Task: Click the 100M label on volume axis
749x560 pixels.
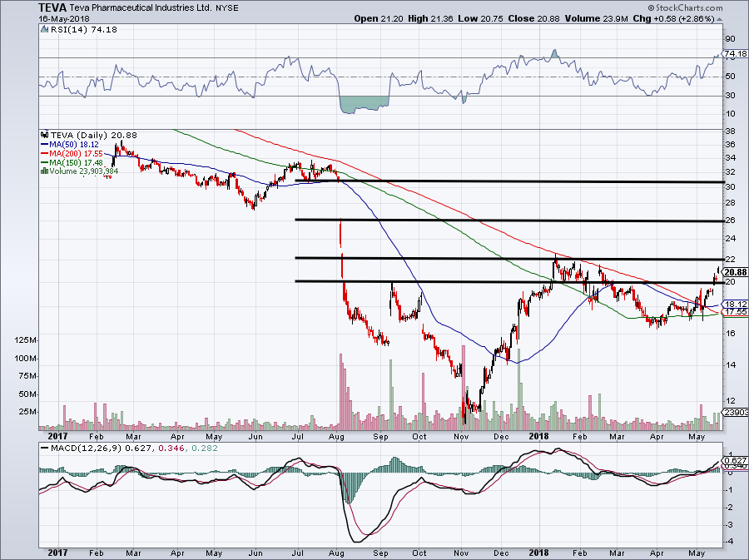Action: [x=27, y=358]
